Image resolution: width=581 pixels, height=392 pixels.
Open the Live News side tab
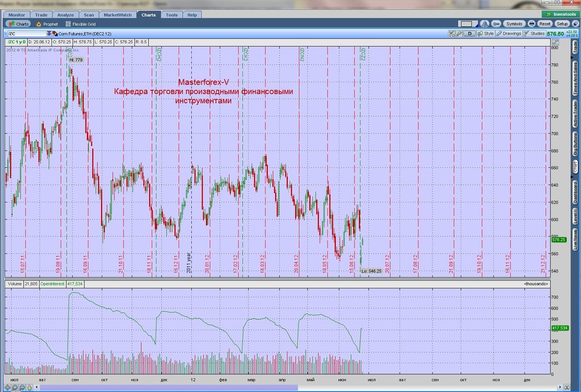pos(575,240)
